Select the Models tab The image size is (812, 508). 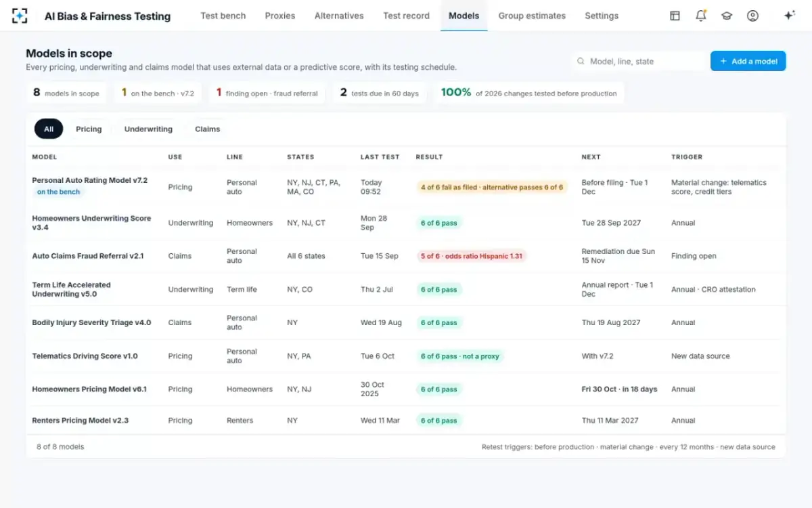464,16
